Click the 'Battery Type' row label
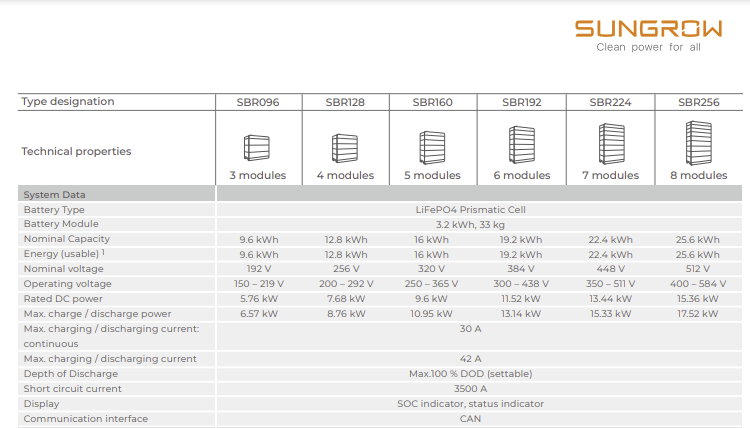 point(54,209)
